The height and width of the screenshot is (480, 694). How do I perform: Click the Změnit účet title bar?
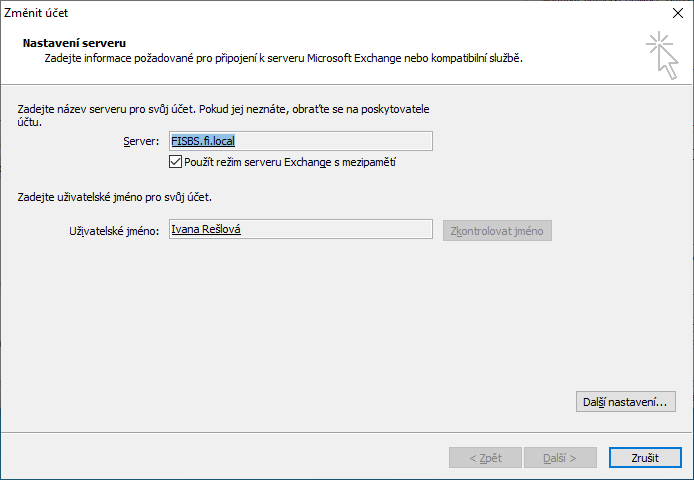(x=300, y=13)
